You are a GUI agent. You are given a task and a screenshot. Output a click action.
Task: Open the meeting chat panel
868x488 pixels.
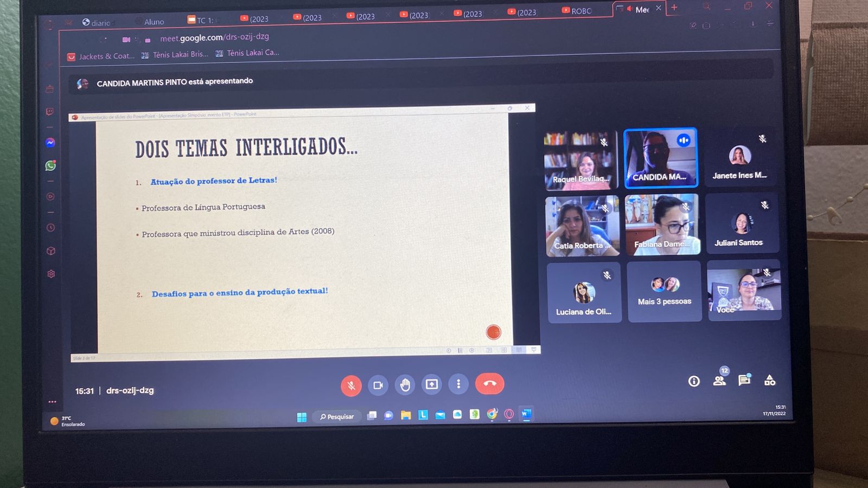point(744,380)
